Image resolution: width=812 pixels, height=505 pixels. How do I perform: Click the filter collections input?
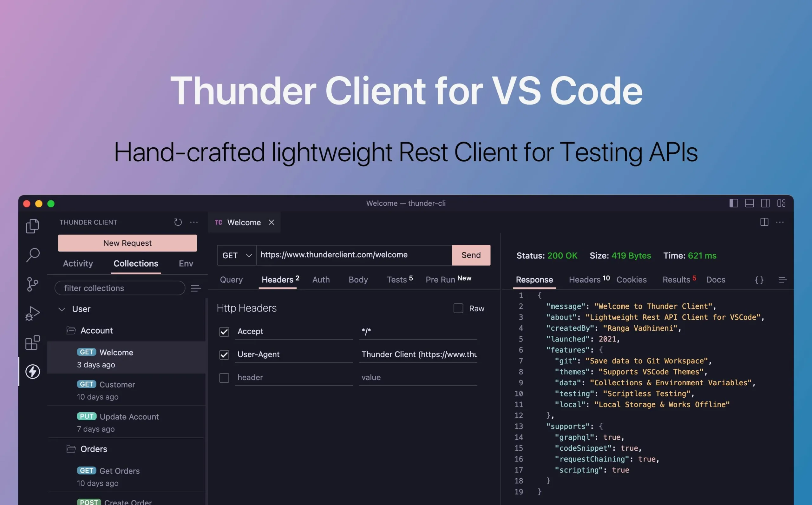(x=120, y=288)
